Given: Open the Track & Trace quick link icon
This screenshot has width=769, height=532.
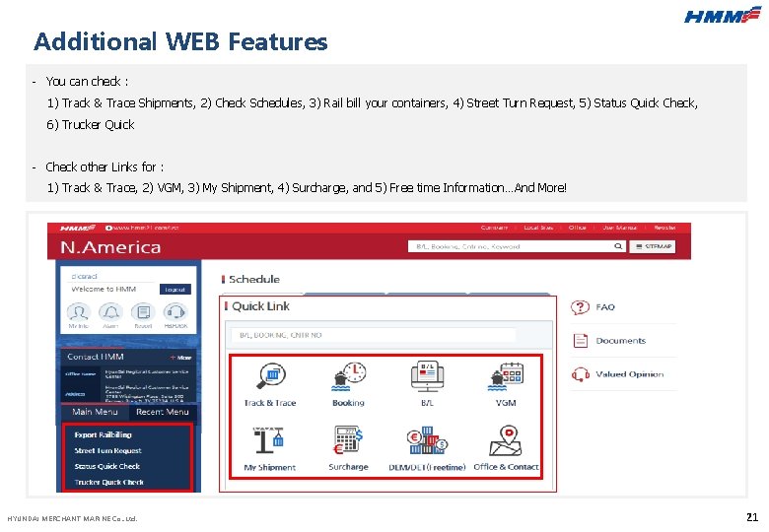Looking at the screenshot, I should (x=271, y=376).
